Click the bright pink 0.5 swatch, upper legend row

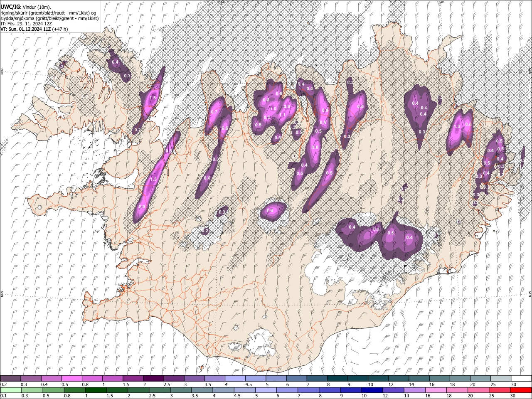tap(71, 379)
